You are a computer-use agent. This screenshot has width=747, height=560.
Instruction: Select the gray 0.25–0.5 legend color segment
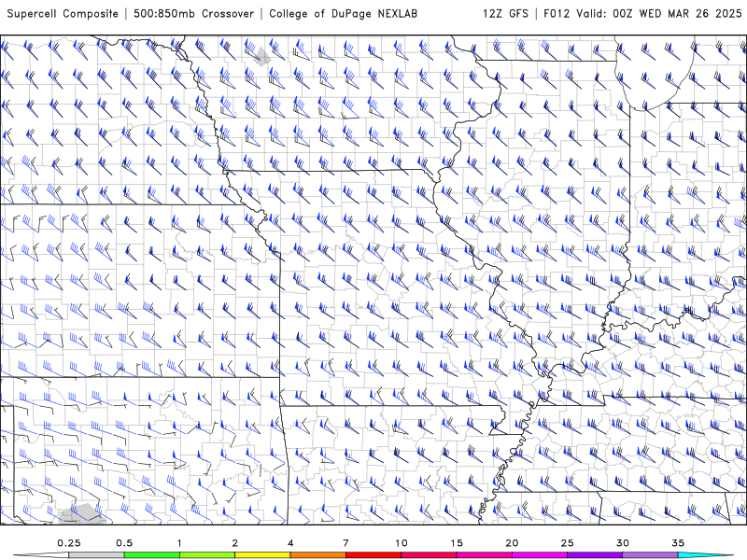pos(96,555)
